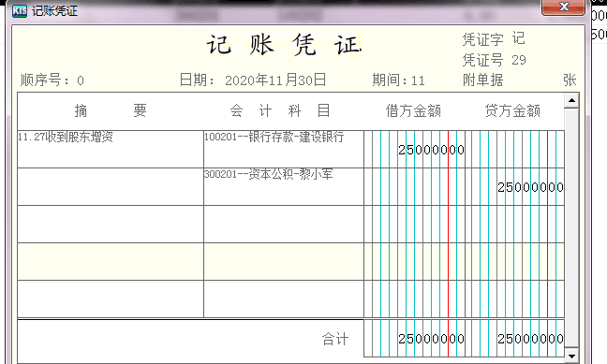Close the 记账凭证 window

click(563, 7)
